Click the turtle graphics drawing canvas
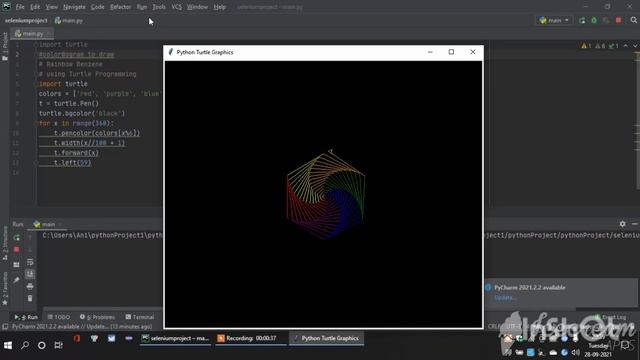 [323, 194]
